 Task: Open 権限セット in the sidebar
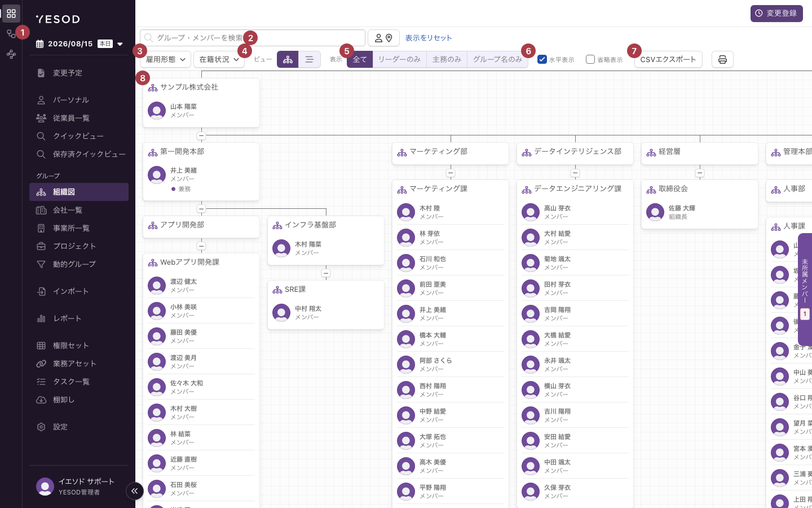pos(79,345)
